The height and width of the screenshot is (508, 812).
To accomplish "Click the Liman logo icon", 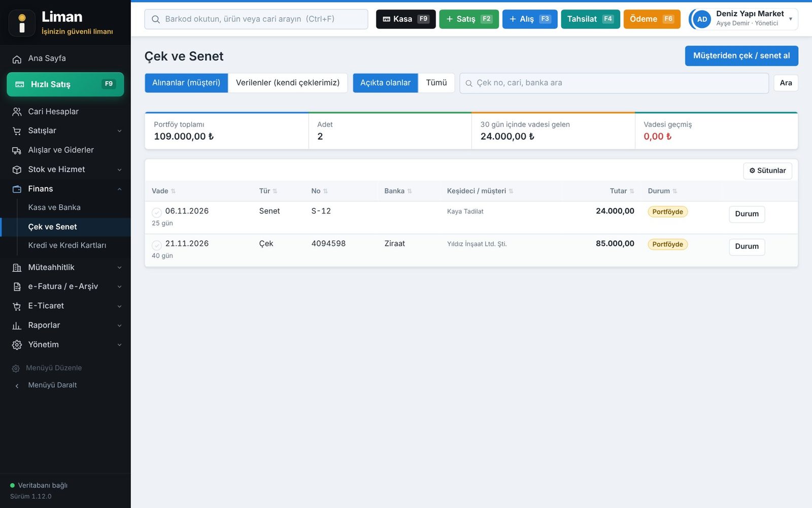I will [22, 23].
